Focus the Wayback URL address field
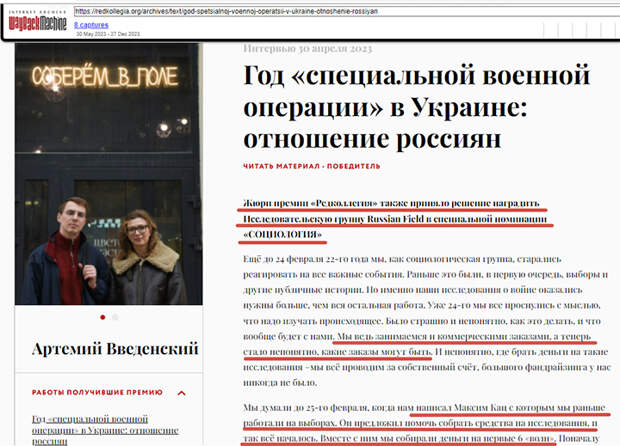This screenshot has height=446, width=620. coord(347,11)
